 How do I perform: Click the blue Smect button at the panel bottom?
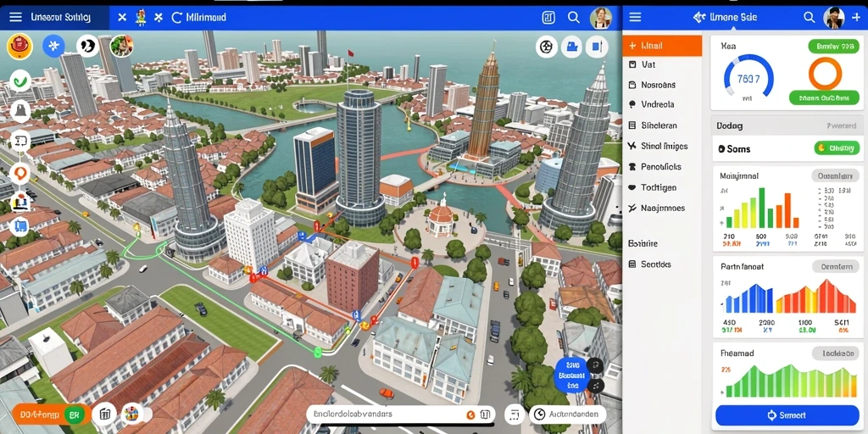(x=787, y=415)
